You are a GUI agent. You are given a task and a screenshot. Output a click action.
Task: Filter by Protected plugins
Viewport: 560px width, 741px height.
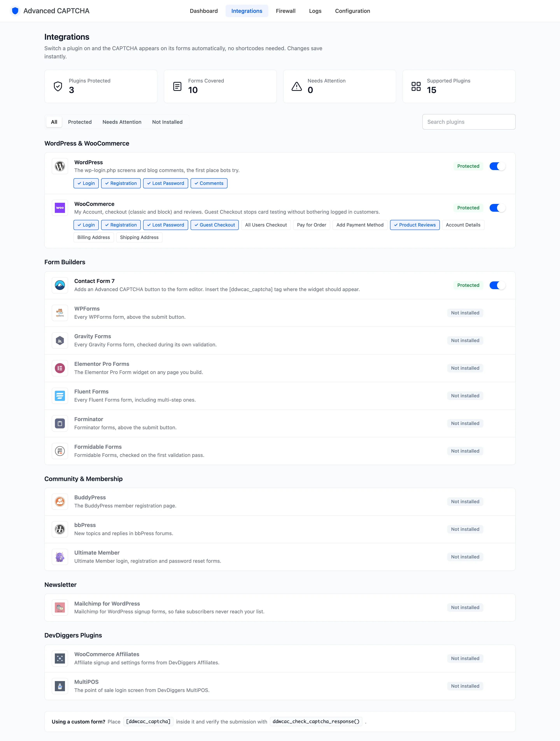pyautogui.click(x=80, y=122)
